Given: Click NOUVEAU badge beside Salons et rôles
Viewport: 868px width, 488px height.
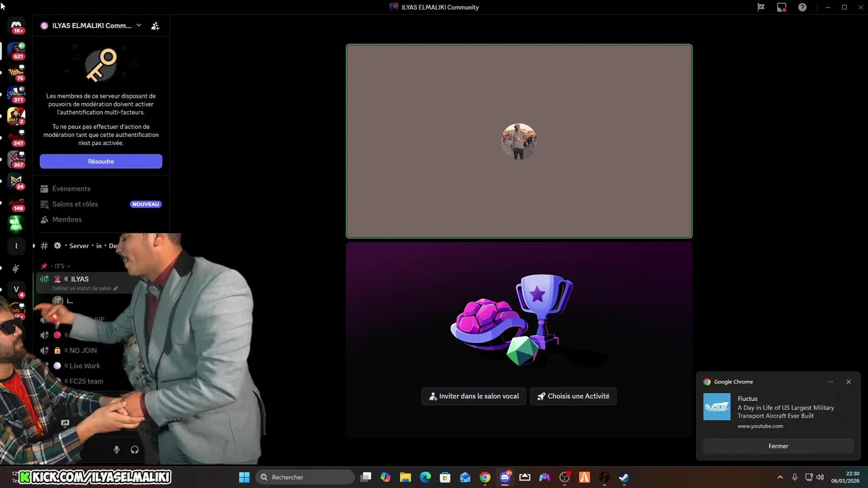Looking at the screenshot, I should click(x=146, y=204).
